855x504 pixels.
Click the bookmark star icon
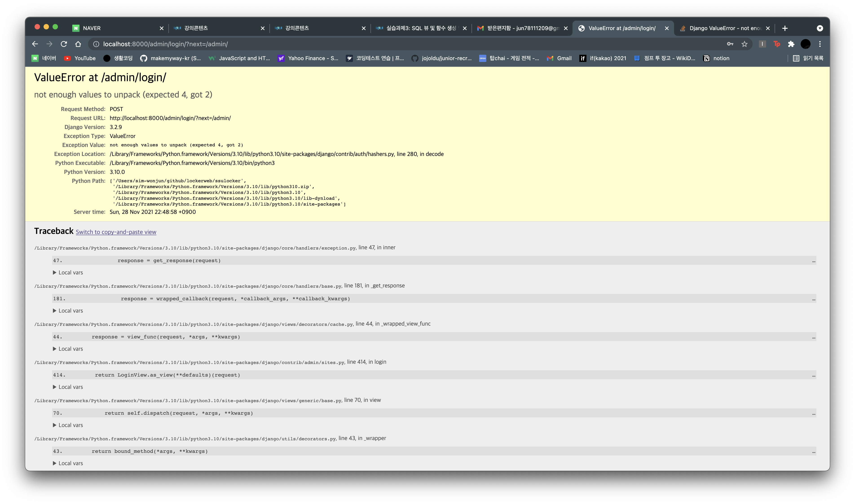click(744, 44)
